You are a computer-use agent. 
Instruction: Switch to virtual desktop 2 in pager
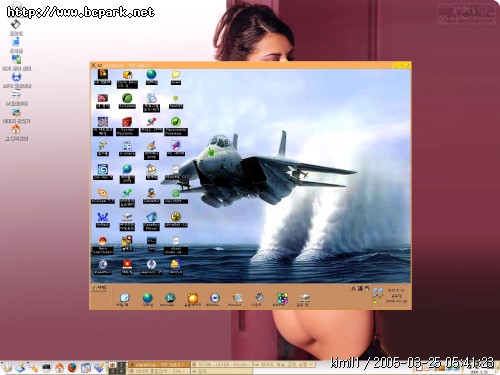click(122, 365)
